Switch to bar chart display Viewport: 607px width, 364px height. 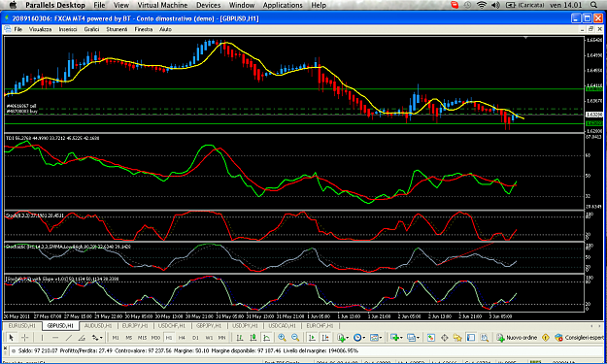pos(240,338)
